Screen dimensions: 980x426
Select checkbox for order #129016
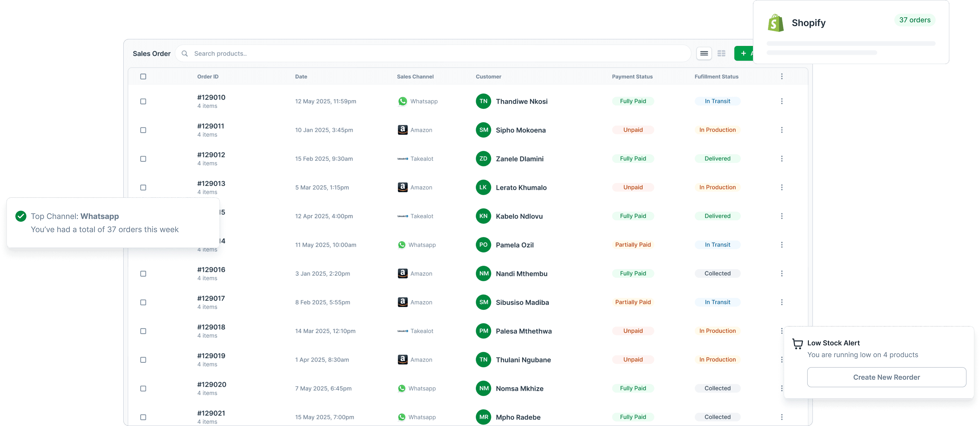[143, 274]
